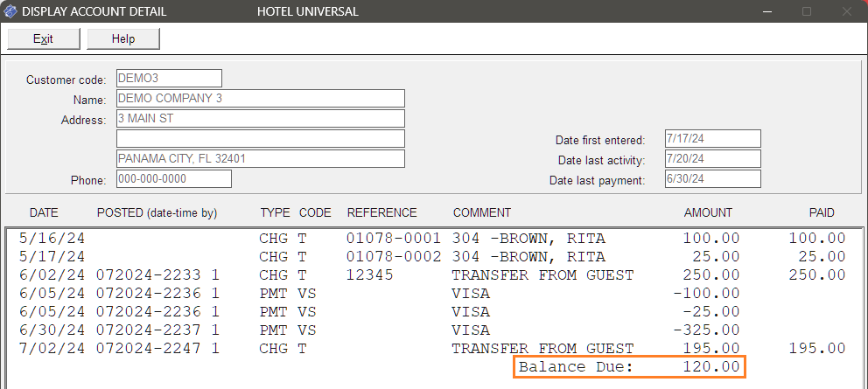Close the window with the X icon

point(846,11)
